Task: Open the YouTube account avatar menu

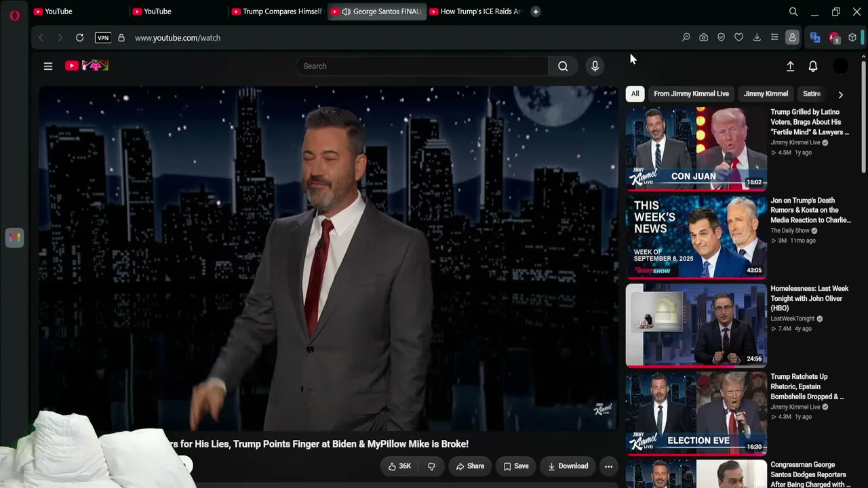Action: point(840,66)
